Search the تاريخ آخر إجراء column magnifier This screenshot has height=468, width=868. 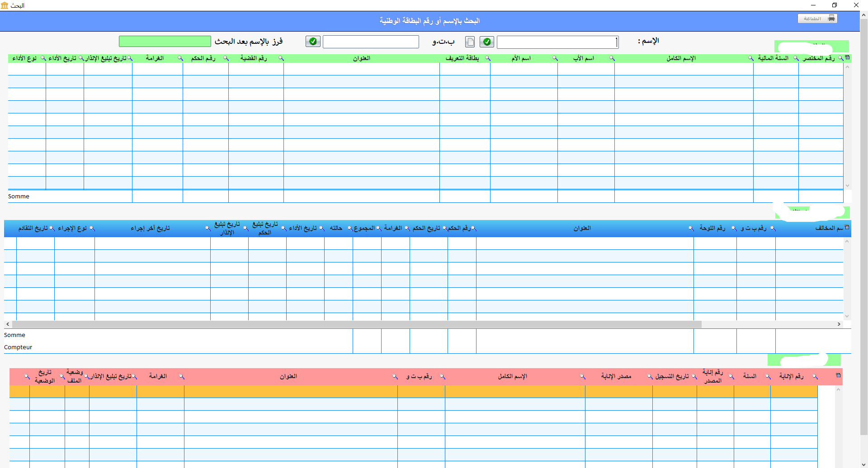coord(208,229)
